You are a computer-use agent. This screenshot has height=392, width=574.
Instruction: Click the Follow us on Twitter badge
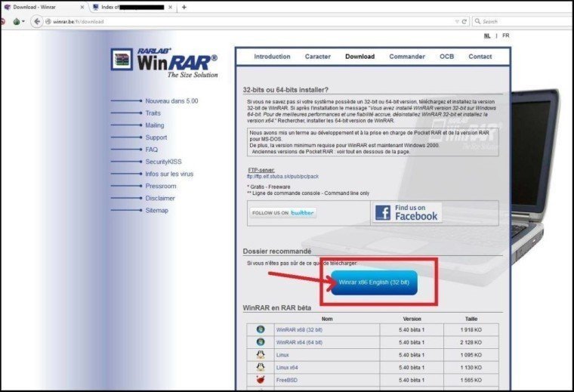[283, 213]
